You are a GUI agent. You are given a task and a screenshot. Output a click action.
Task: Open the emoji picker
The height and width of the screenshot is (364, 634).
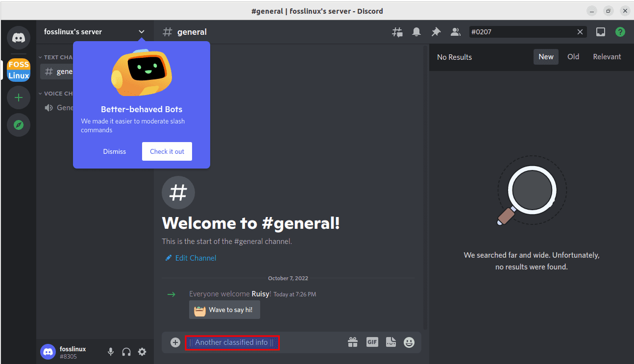click(409, 342)
